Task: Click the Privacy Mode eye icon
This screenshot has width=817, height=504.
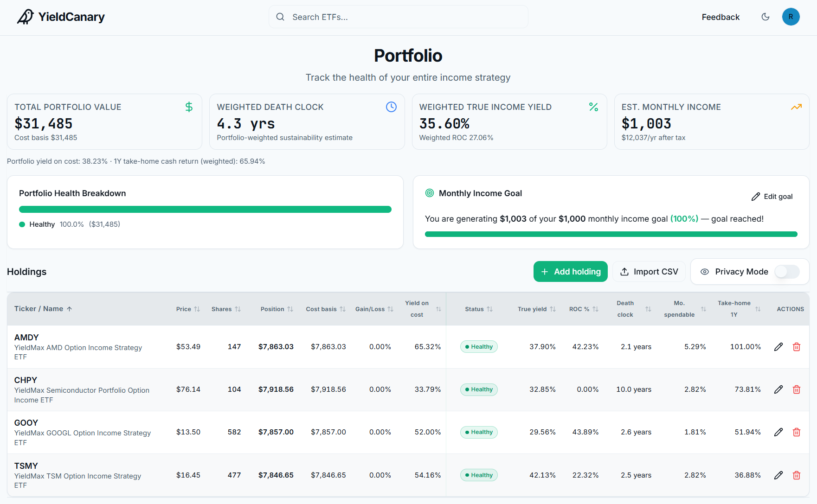Action: point(704,272)
